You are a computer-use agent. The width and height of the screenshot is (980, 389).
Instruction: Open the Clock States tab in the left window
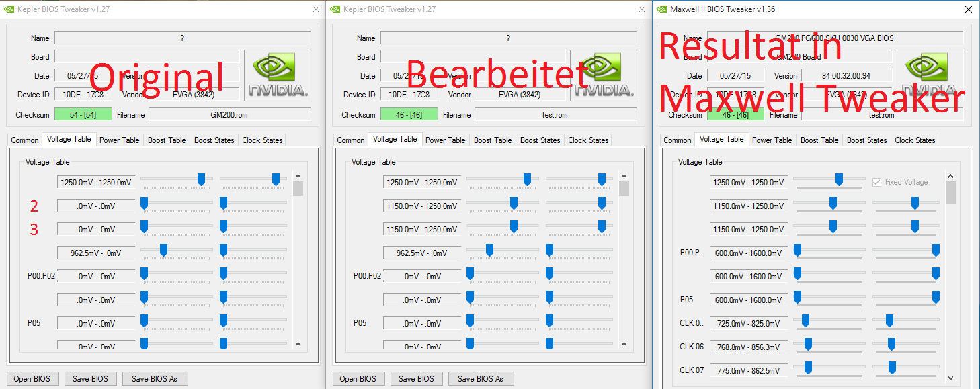(262, 140)
